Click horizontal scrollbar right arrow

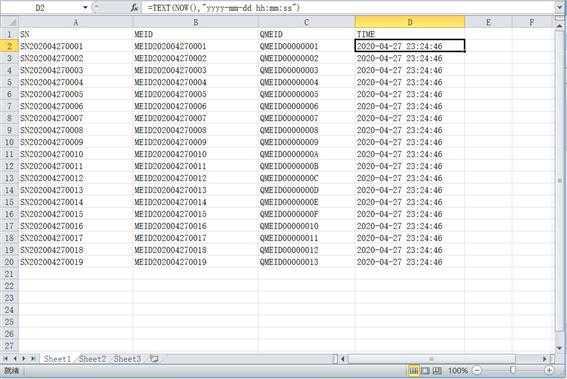tap(545, 358)
